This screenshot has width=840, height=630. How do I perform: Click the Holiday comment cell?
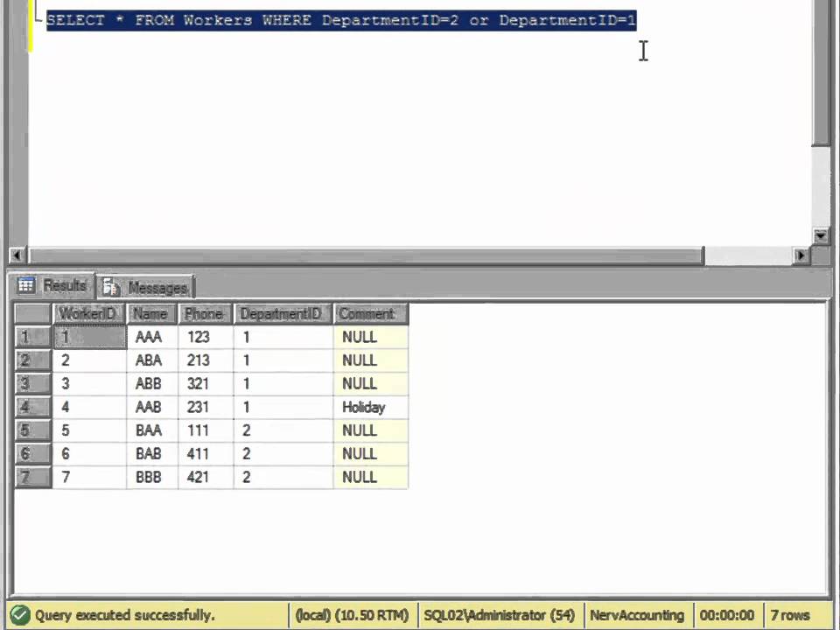coord(371,407)
